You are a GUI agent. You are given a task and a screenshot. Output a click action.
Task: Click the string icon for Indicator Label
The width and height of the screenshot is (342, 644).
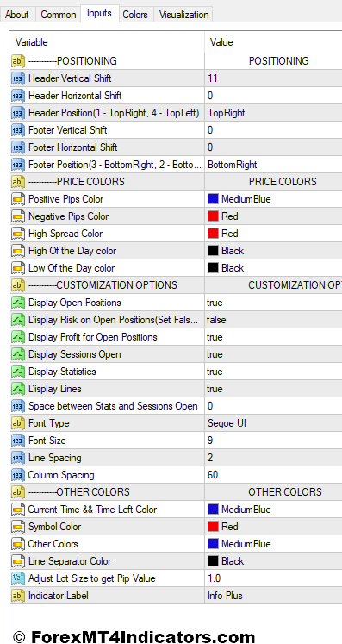pos(18,596)
